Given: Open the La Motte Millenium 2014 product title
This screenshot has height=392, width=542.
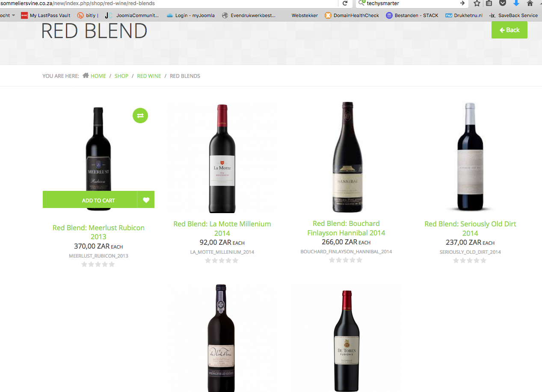Looking at the screenshot, I should tap(222, 229).
